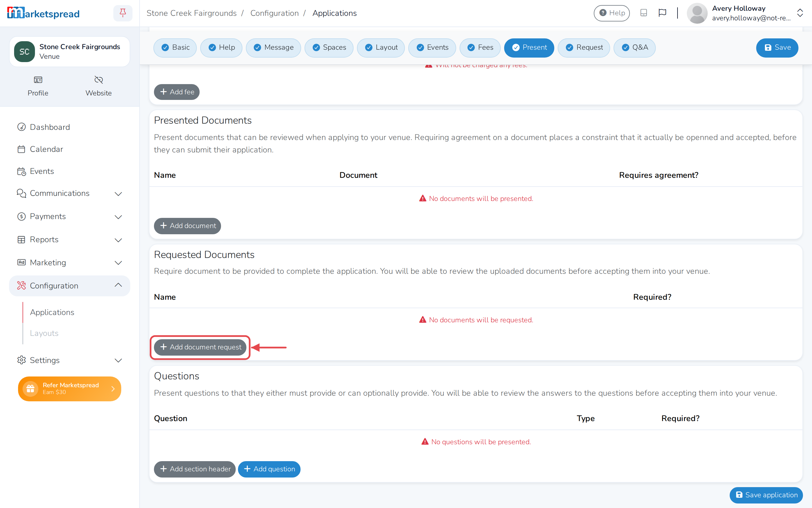This screenshot has width=812, height=508.
Task: Open the Dashboard page
Action: tap(50, 127)
